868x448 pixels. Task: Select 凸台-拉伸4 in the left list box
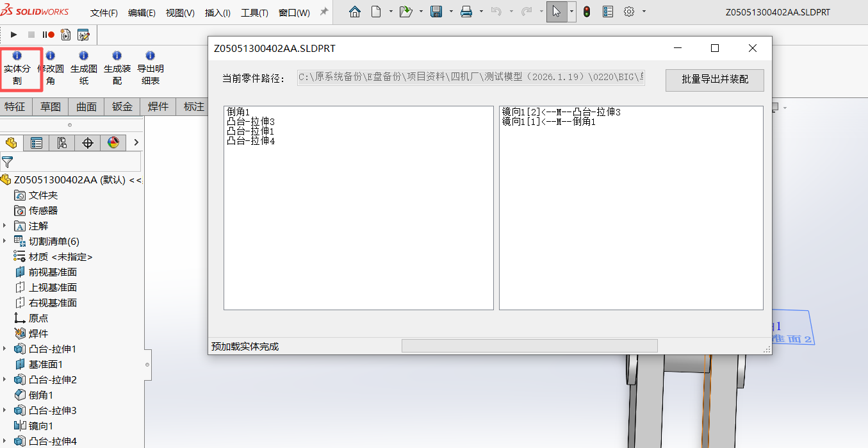click(251, 141)
